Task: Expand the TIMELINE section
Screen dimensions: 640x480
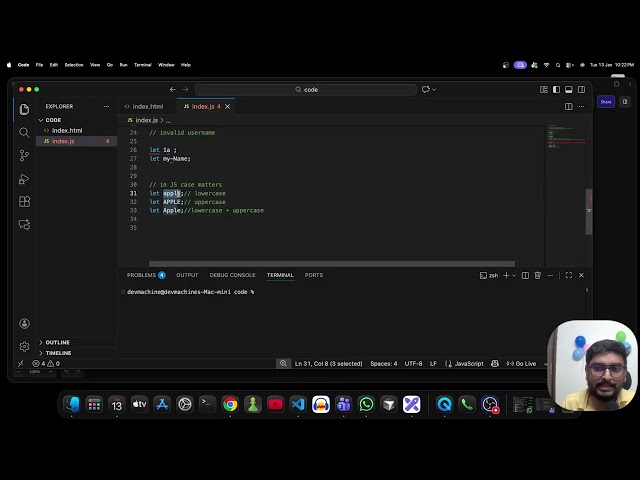Action: coord(57,353)
